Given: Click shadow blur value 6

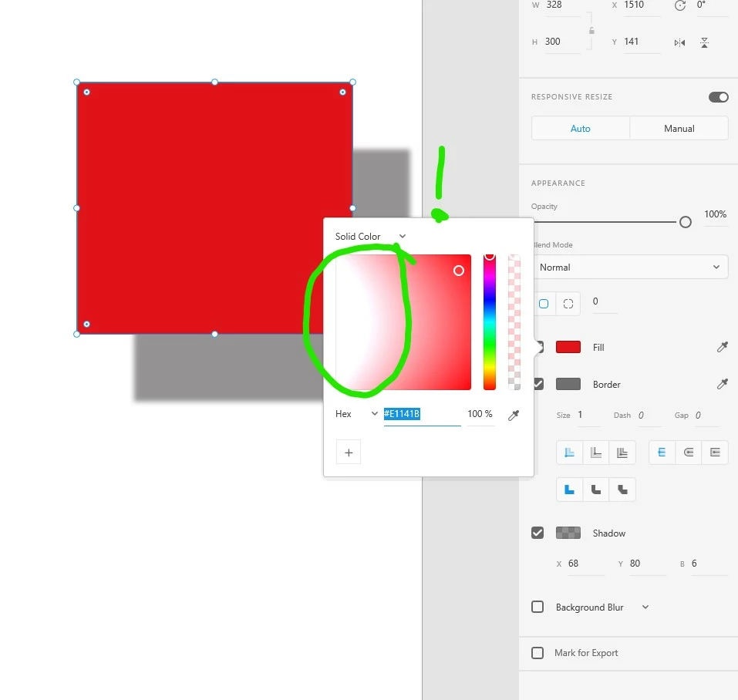Looking at the screenshot, I should pyautogui.click(x=709, y=564).
